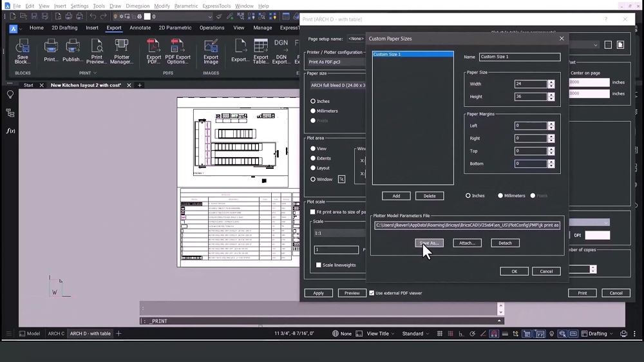Image resolution: width=644 pixels, height=362 pixels.
Task: Uncheck Use external PDF viewer
Action: pyautogui.click(x=372, y=293)
